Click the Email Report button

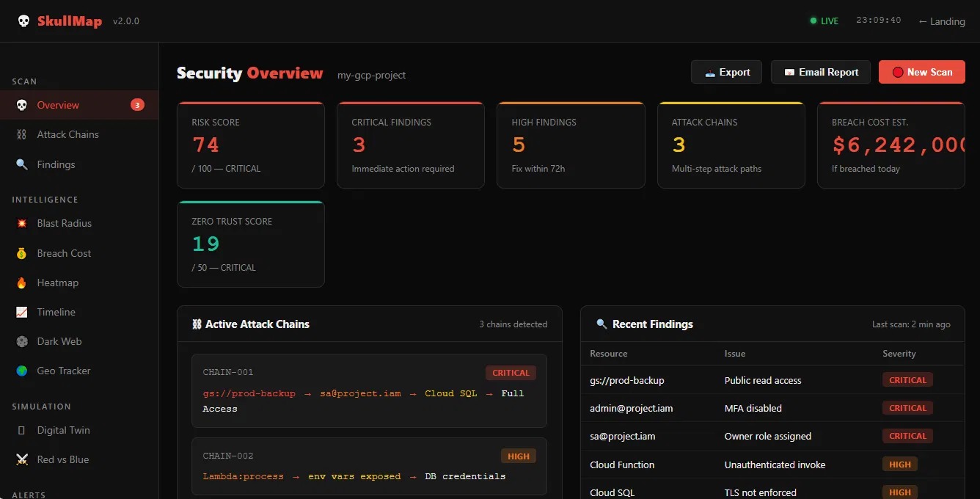pyautogui.click(x=821, y=72)
